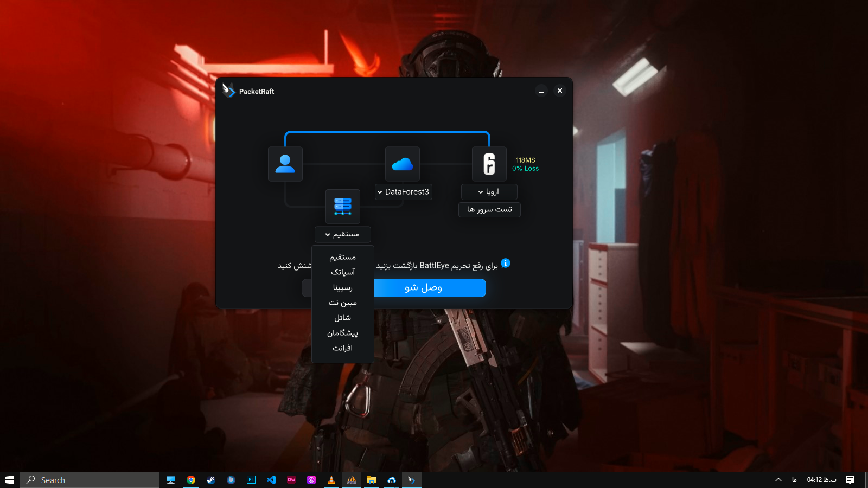The image size is (868, 488).
Task: Open Photoshop from the taskbar
Action: click(251, 480)
